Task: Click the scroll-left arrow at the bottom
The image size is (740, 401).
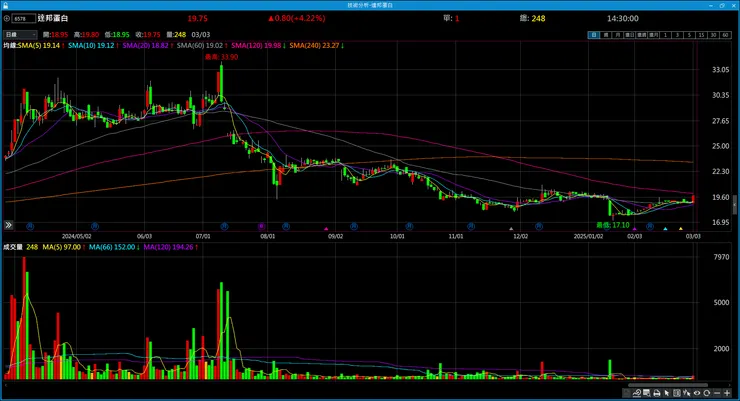Action: [6, 385]
